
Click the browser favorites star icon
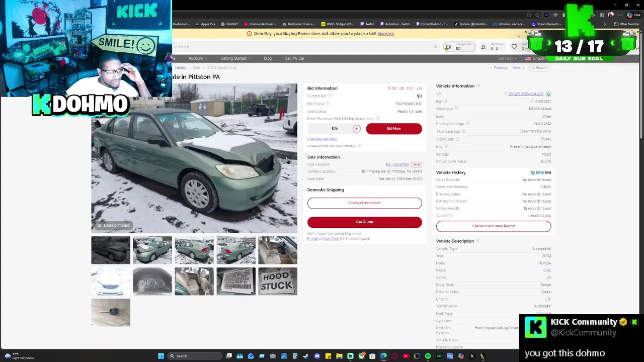tap(537, 15)
